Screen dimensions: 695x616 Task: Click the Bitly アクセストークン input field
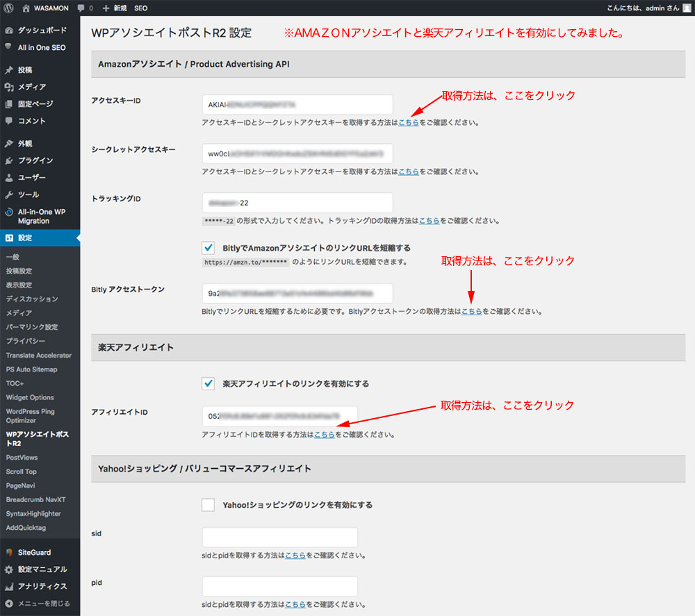[x=297, y=293]
